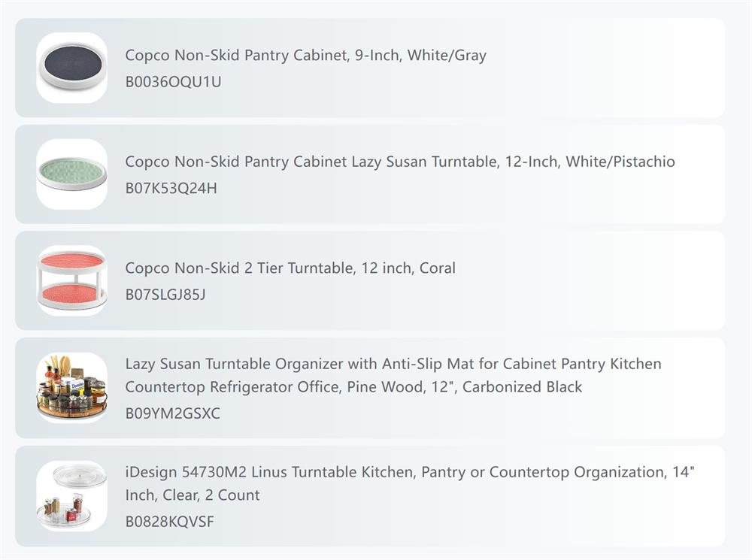Image resolution: width=752 pixels, height=560 pixels.
Task: Open Copco Non-Skid 2 Tier Turntable Coral title
Action: coord(290,268)
